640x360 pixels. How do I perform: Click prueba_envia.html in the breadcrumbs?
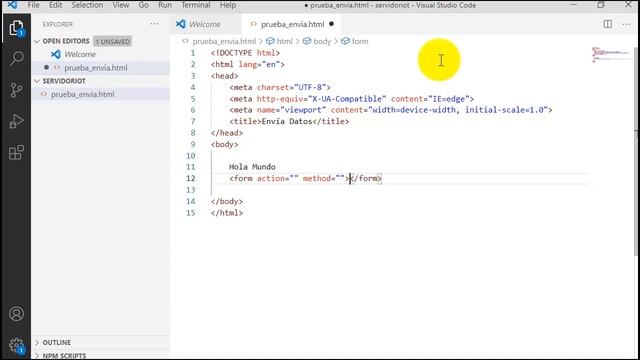pos(224,41)
